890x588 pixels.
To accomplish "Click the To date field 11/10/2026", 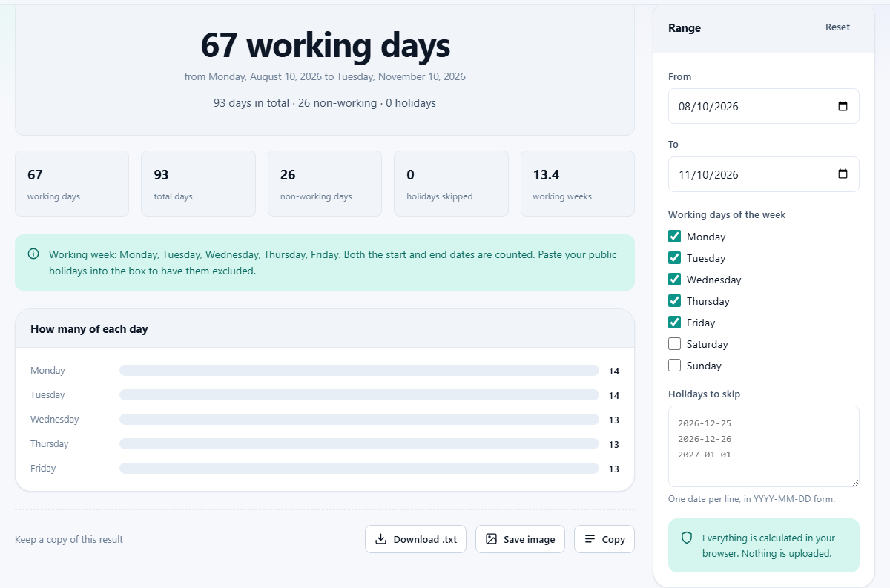I will pyautogui.click(x=764, y=174).
